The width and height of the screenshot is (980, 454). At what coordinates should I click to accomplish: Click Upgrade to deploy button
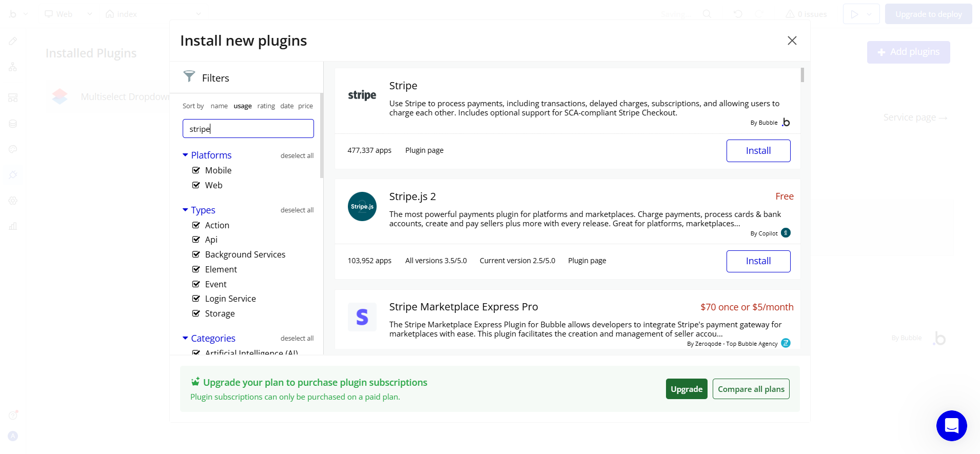[929, 14]
